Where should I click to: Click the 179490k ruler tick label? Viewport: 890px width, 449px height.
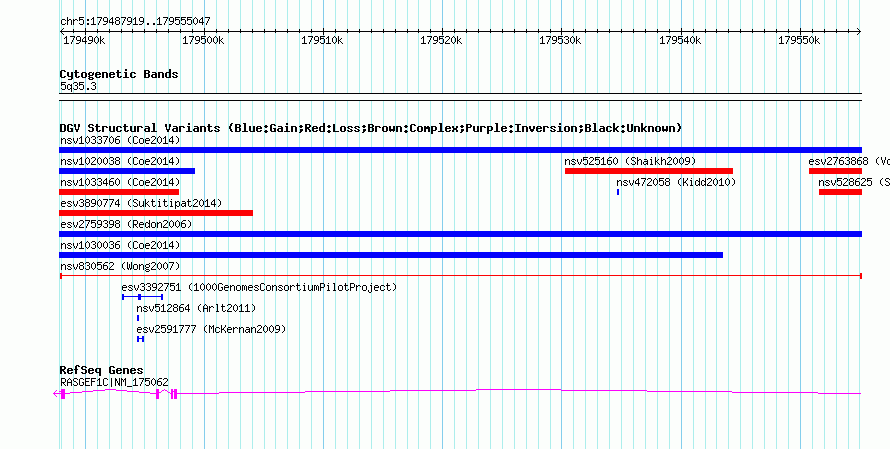point(84,41)
